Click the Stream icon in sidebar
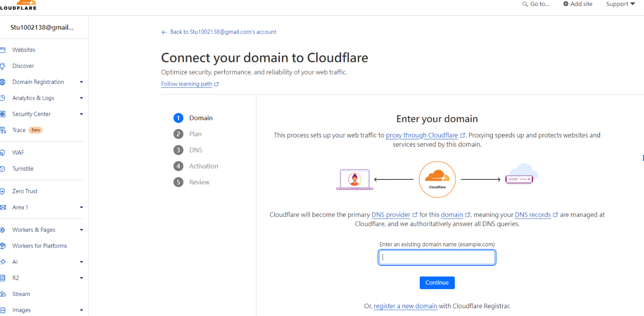This screenshot has width=644, height=316. pyautogui.click(x=3, y=294)
